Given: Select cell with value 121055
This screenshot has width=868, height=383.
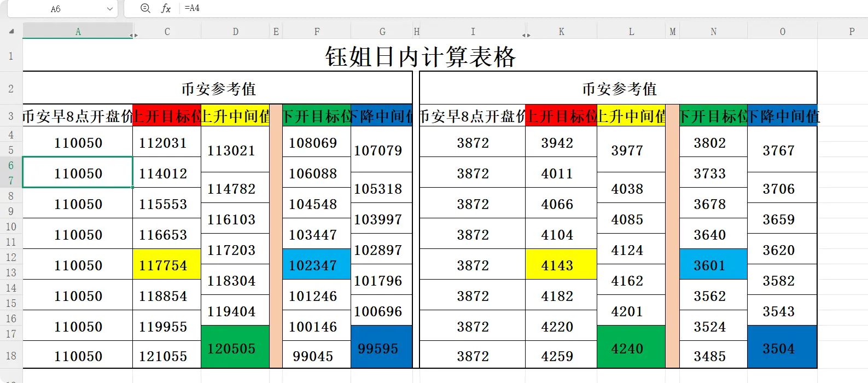Looking at the screenshot, I should [167, 356].
